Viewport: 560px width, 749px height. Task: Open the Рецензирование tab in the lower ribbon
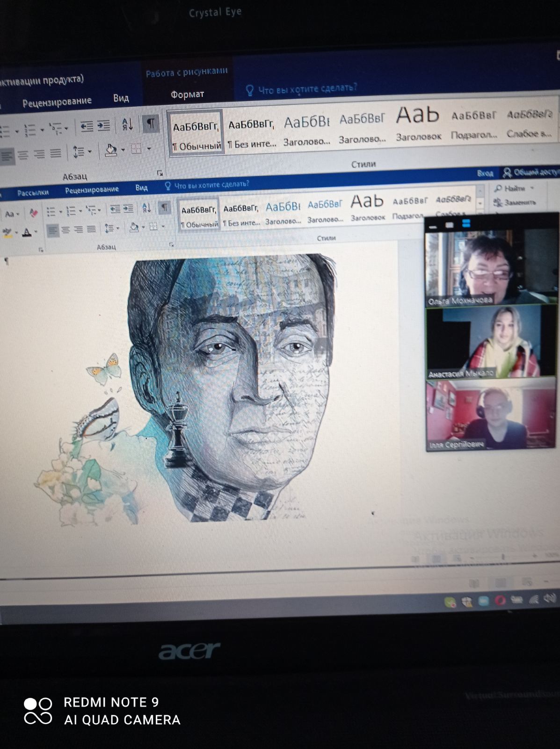click(92, 190)
